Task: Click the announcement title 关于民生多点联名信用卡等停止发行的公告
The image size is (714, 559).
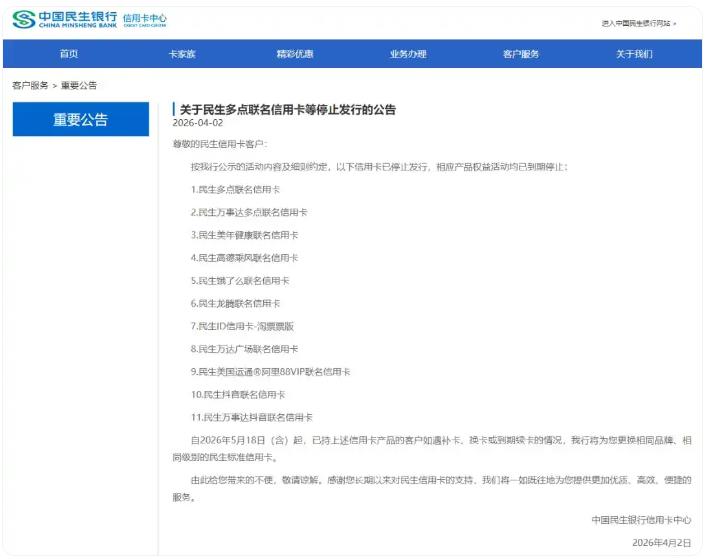Action: click(x=288, y=110)
